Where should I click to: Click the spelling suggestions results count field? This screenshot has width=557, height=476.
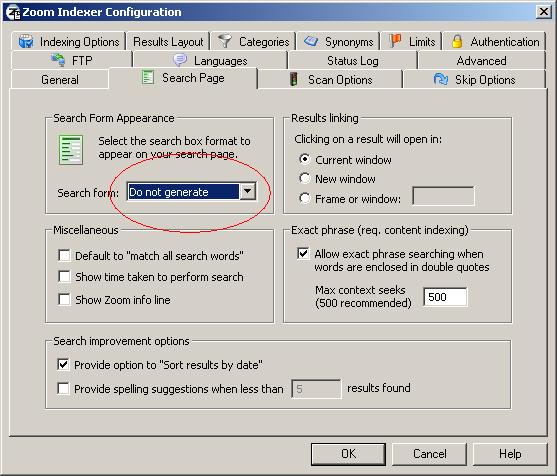coord(316,389)
